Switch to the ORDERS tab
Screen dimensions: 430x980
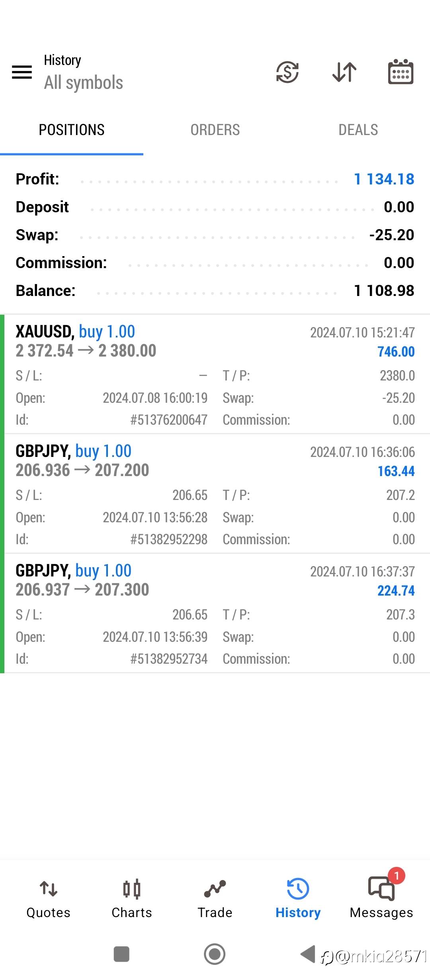point(215,130)
